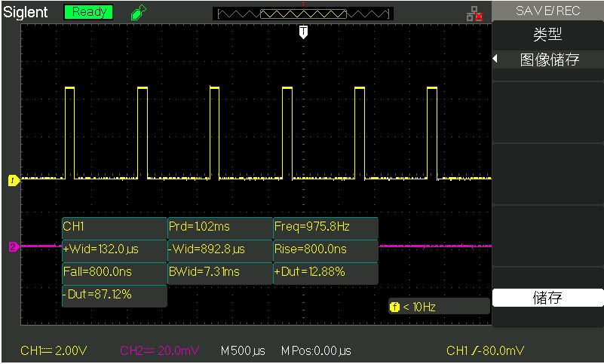Click the Siglent brand logo

click(x=26, y=12)
